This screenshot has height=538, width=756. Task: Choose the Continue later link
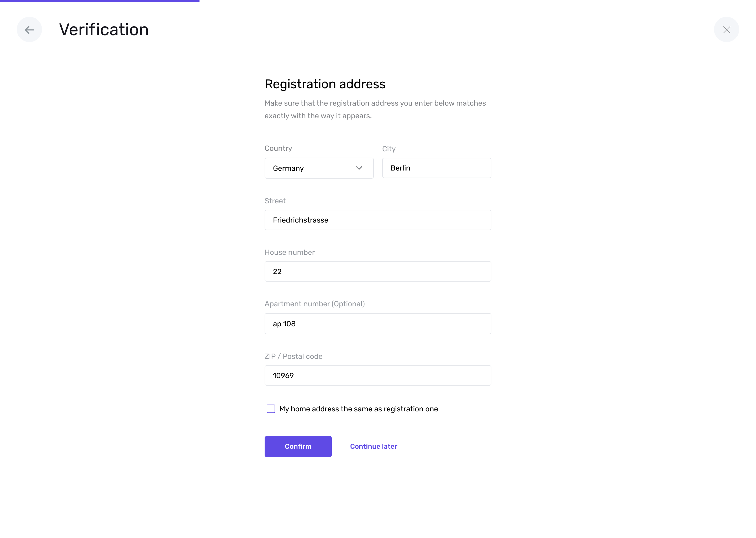(x=374, y=447)
